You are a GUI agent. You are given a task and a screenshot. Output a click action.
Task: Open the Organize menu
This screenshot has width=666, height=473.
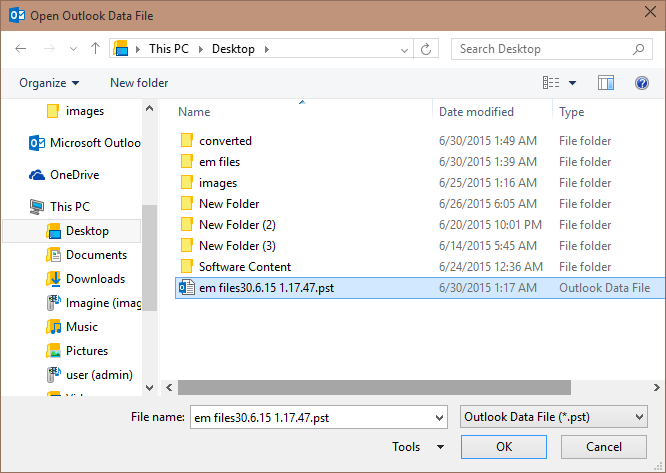click(49, 83)
